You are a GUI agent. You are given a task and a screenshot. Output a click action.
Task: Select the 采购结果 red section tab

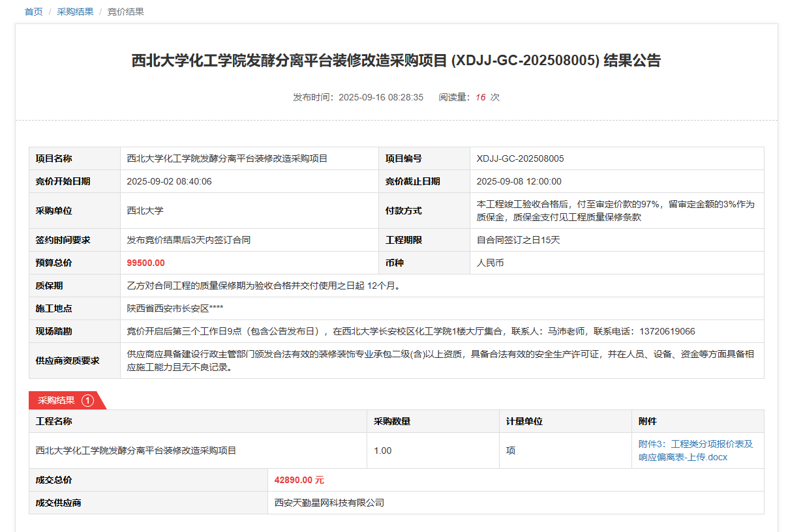pyautogui.click(x=56, y=400)
